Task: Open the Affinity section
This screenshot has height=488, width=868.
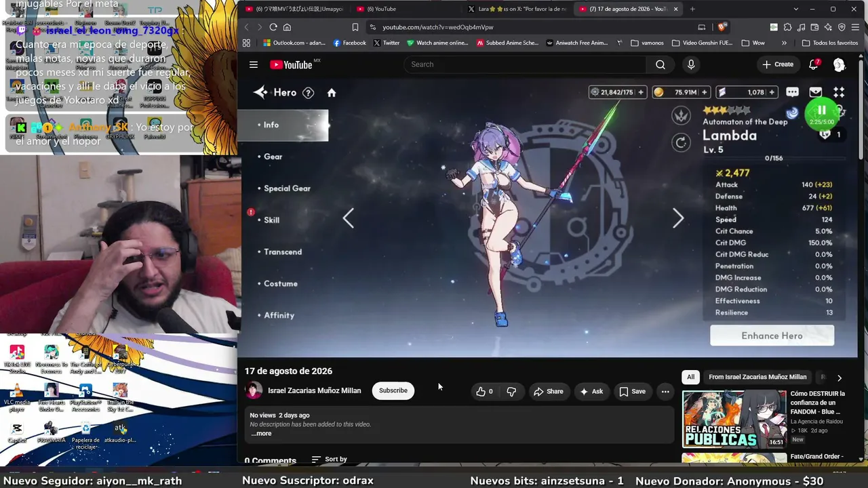Action: 279,315
